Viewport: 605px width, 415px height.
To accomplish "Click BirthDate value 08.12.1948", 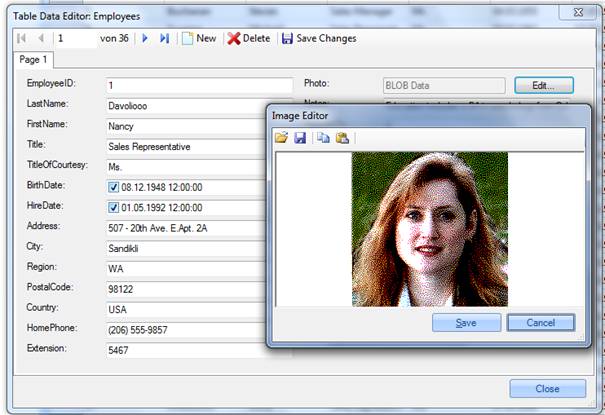I will coord(162,187).
